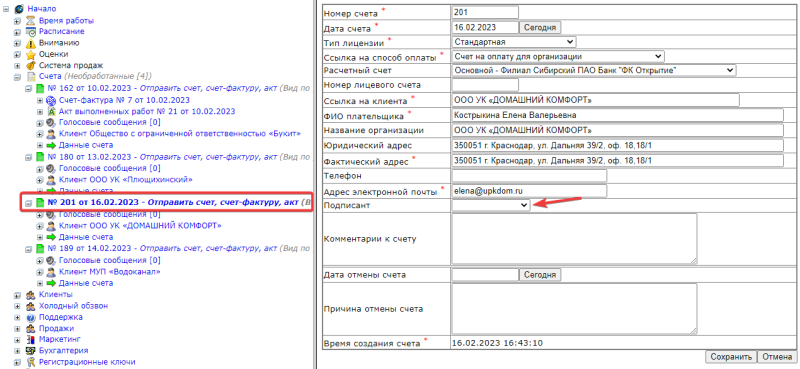
Task: Click the warning triangle icon beside Вниманию
Action: point(31,43)
